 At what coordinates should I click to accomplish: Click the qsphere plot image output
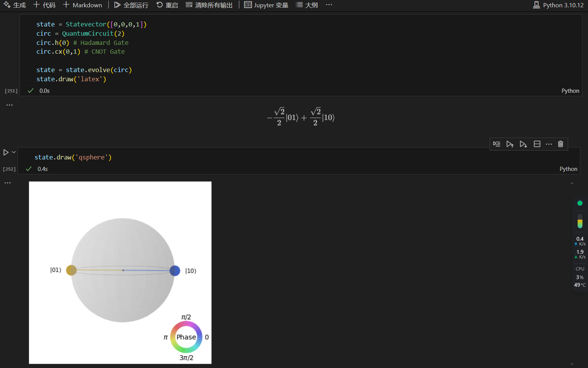point(120,273)
